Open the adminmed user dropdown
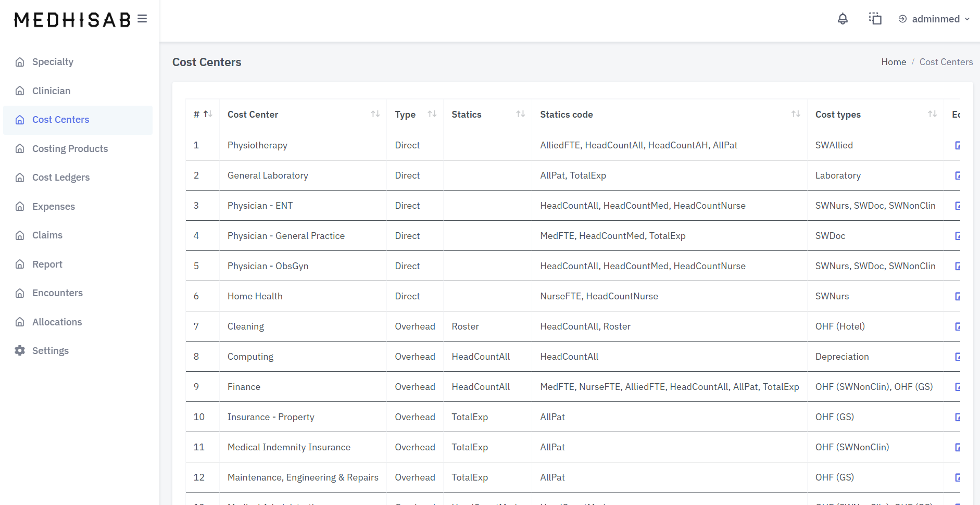Viewport: 980px width, 505px height. 935,19
